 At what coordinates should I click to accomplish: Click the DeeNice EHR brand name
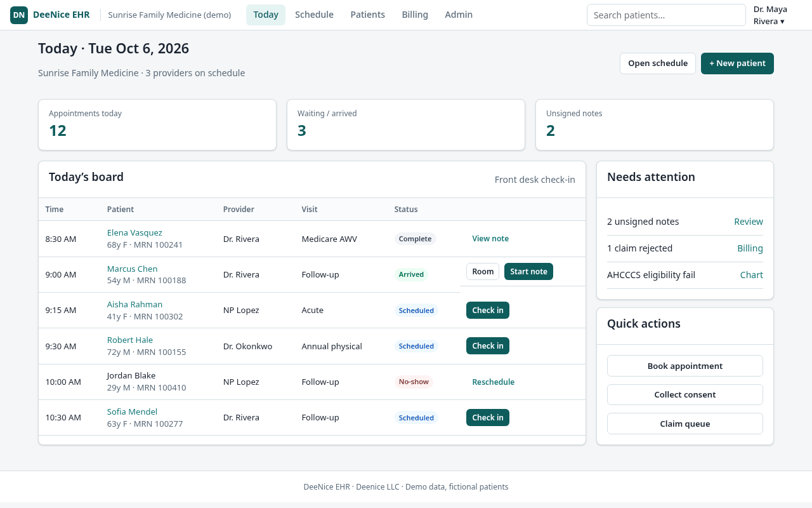coord(62,15)
